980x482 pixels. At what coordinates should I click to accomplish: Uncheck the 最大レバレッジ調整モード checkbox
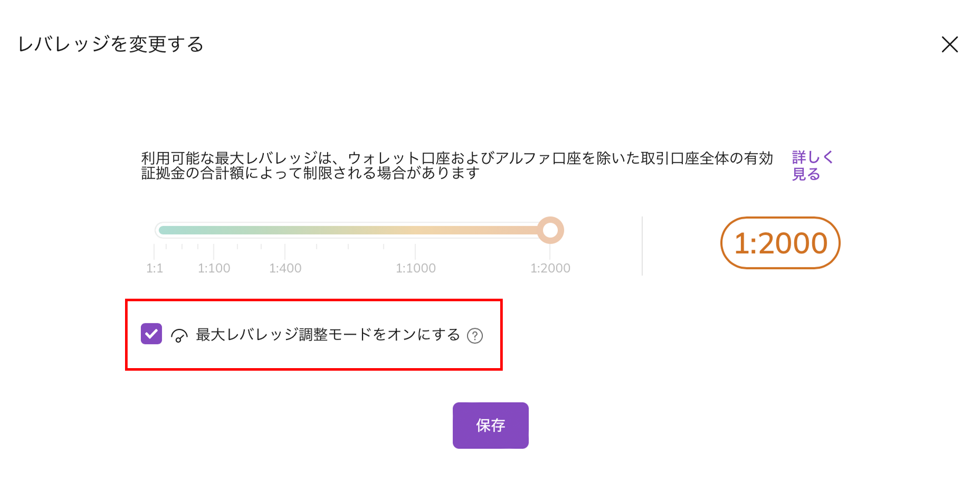[151, 334]
